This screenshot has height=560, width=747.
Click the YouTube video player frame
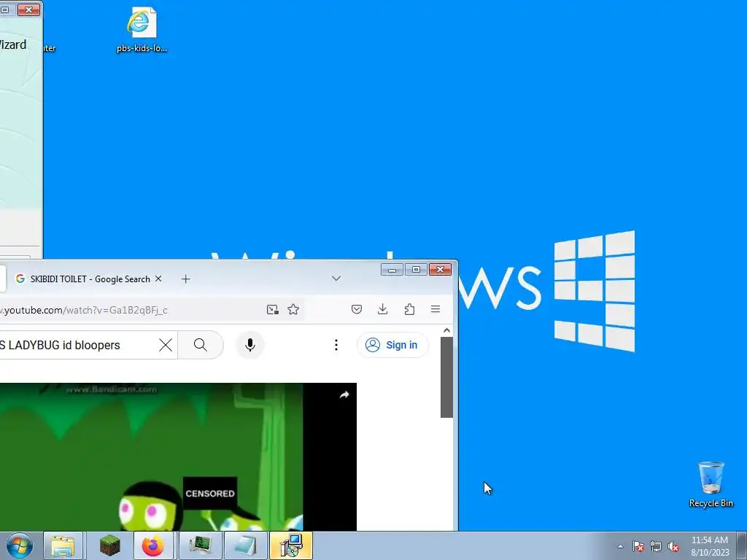click(x=178, y=456)
